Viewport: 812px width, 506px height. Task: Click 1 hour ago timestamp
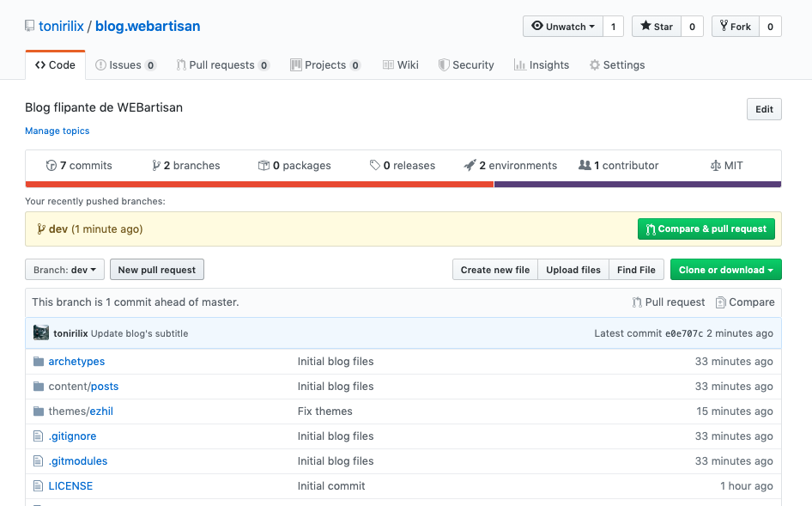click(x=746, y=485)
